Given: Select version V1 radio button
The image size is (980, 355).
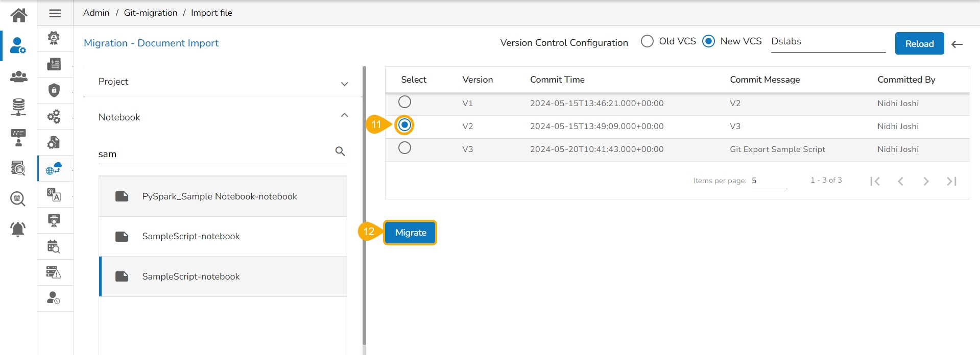Looking at the screenshot, I should tap(404, 102).
